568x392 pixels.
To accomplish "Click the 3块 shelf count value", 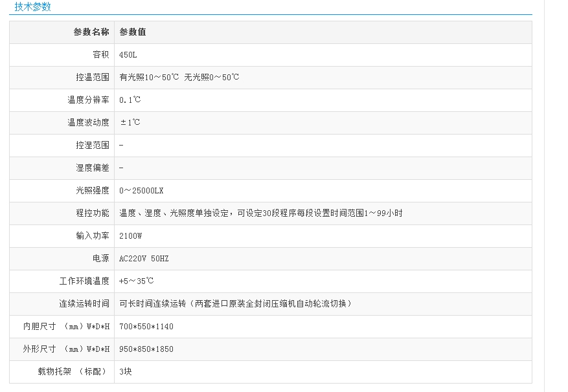I will click(126, 372).
